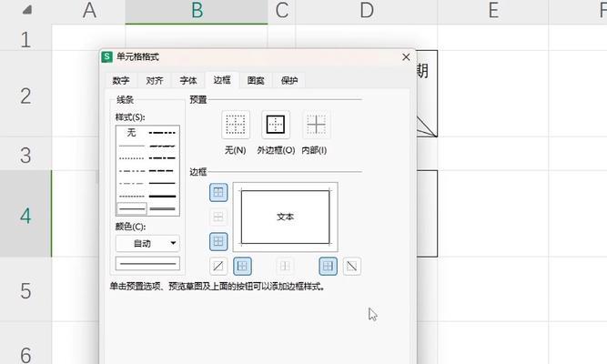Select row 3 header

click(x=25, y=154)
